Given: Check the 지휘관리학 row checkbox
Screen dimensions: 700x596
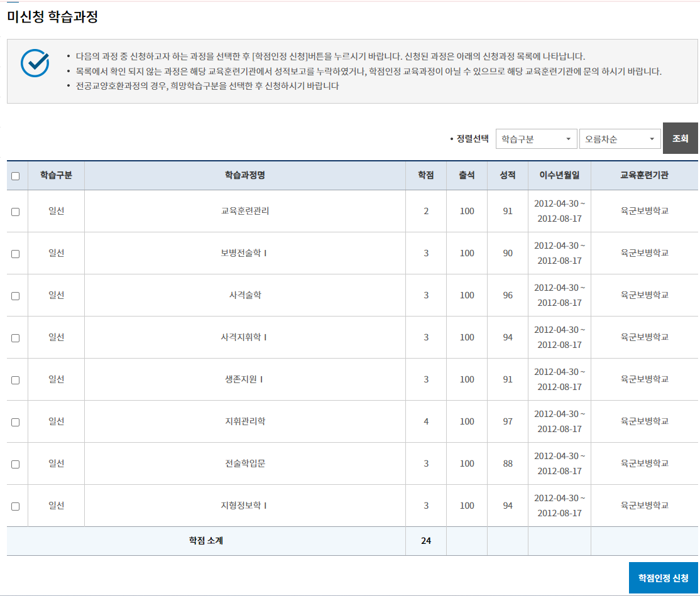Looking at the screenshot, I should click(x=16, y=422).
